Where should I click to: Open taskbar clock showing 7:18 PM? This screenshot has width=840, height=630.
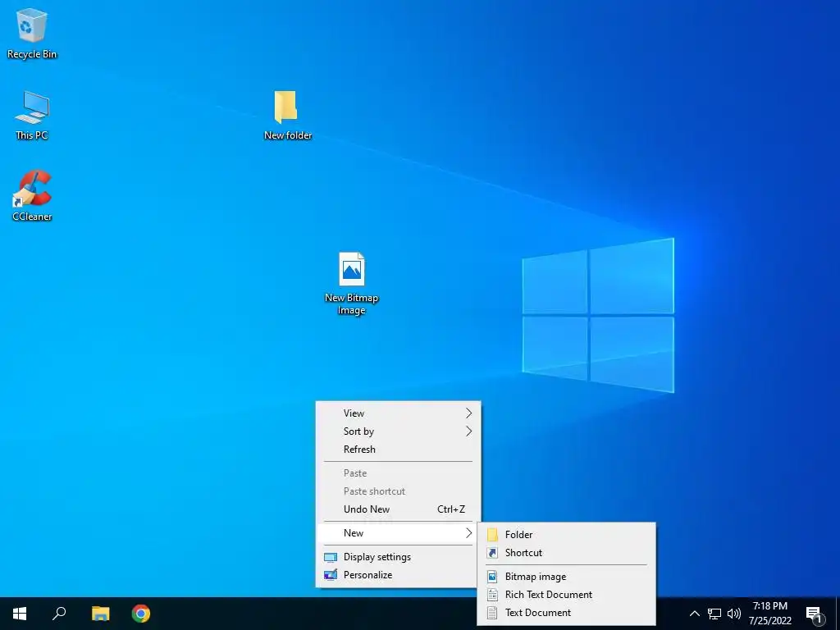[x=769, y=614]
